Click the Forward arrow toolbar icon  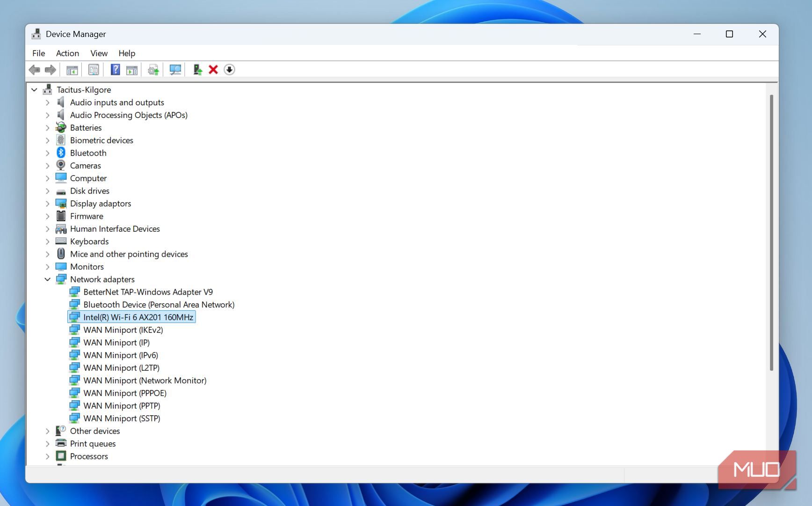pyautogui.click(x=51, y=70)
